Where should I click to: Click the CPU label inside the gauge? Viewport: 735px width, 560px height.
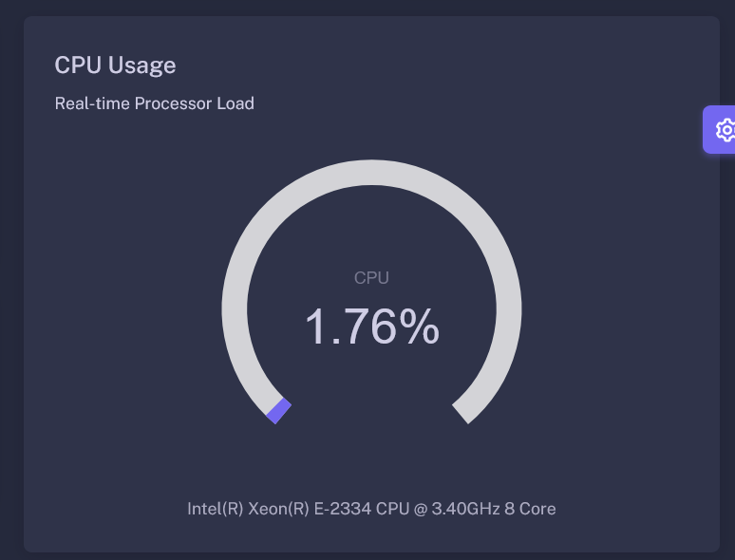(x=371, y=278)
